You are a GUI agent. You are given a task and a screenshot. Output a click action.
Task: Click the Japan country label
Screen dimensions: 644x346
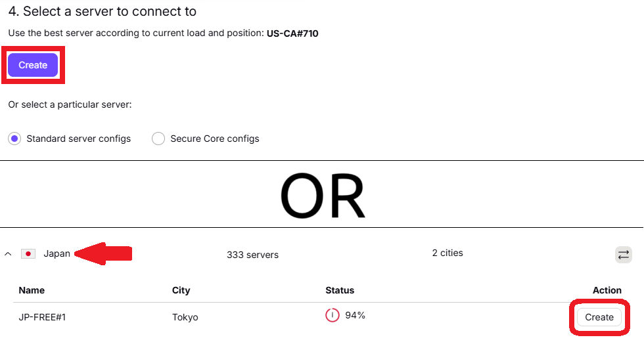pyautogui.click(x=57, y=253)
